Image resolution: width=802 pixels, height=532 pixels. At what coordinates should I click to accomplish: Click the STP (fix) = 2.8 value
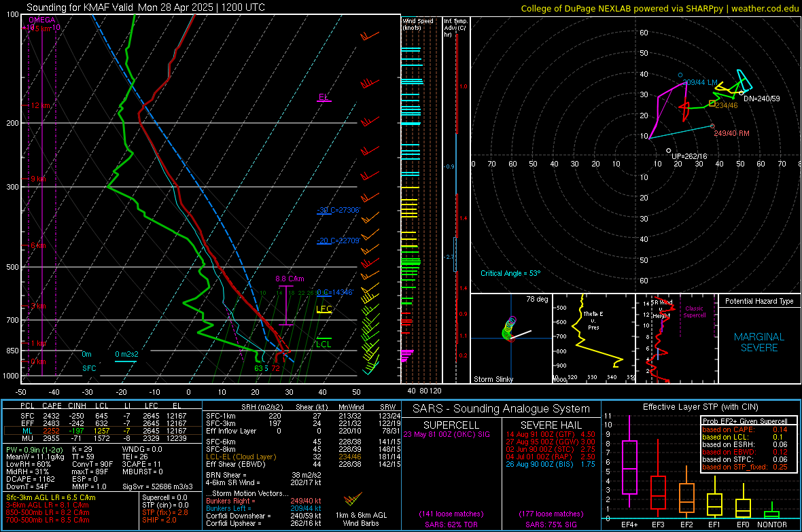coord(165,512)
